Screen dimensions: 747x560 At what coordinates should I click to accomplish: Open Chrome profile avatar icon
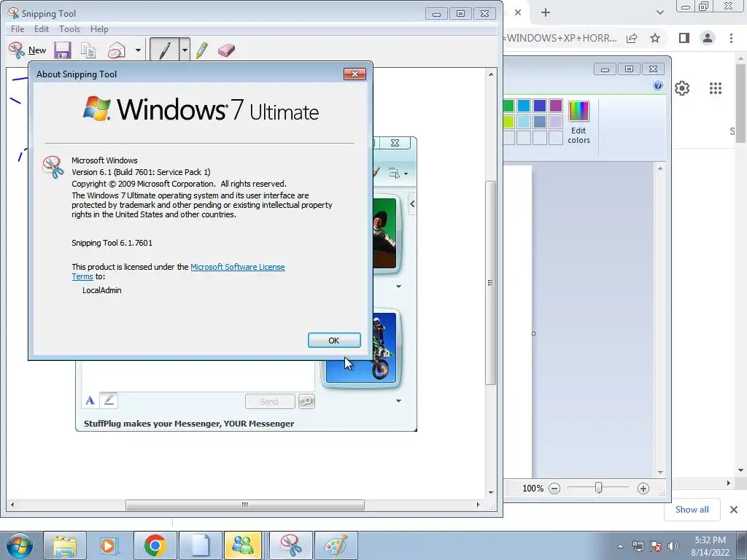click(x=708, y=38)
